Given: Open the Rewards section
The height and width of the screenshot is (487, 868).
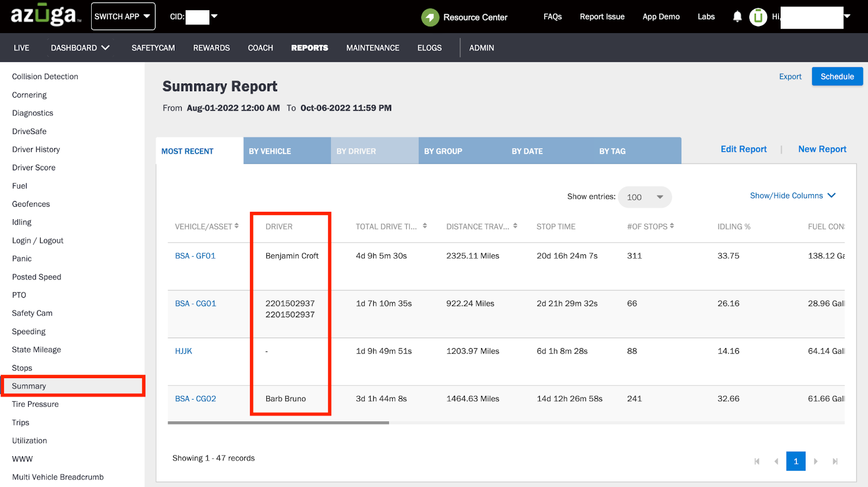Looking at the screenshot, I should tap(212, 48).
